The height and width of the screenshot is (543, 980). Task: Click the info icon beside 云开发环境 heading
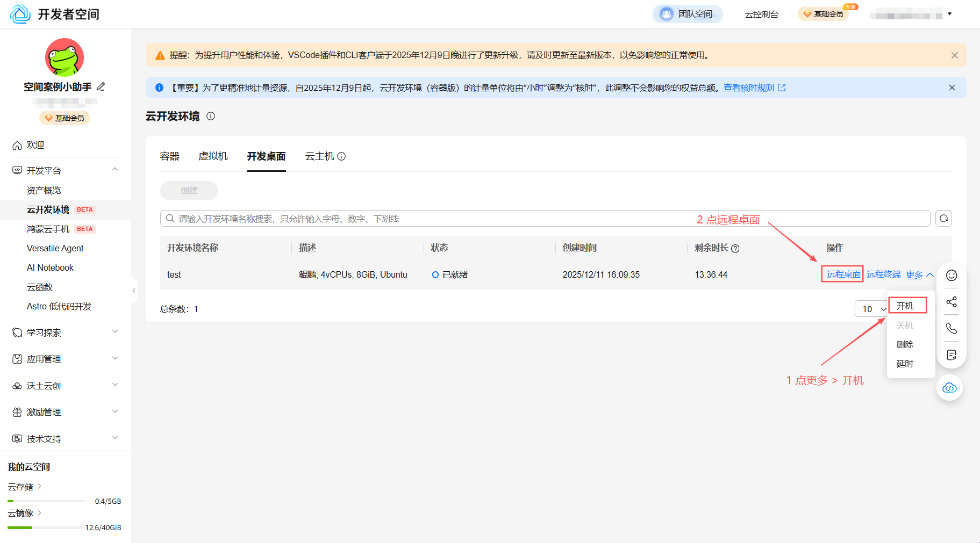point(211,116)
